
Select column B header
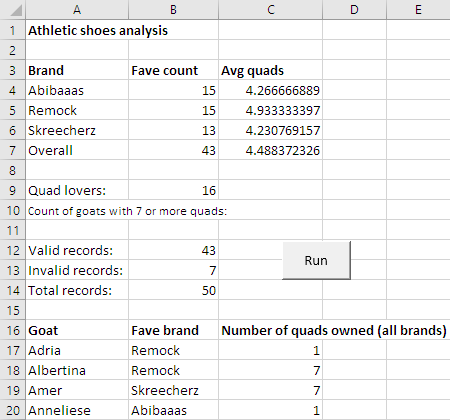[173, 10]
